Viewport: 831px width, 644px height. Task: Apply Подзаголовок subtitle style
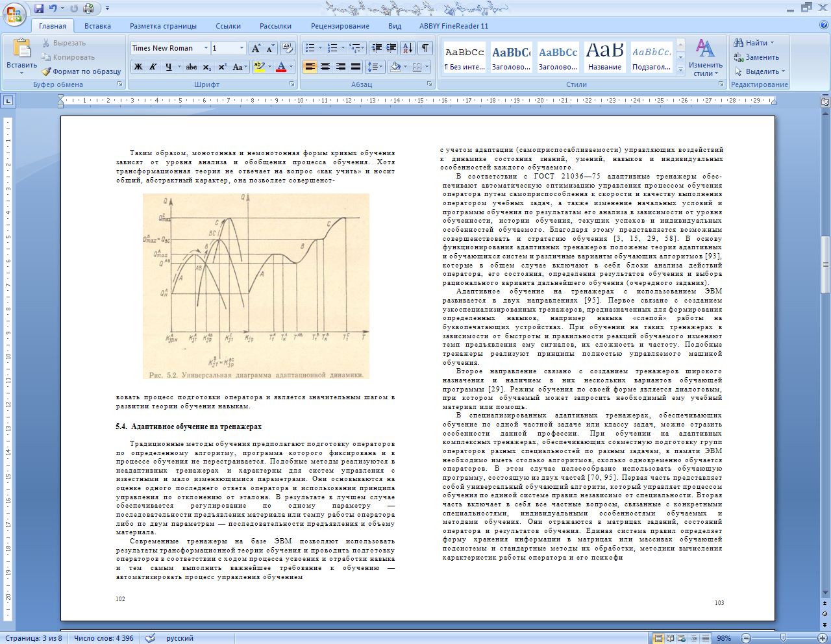tap(652, 57)
